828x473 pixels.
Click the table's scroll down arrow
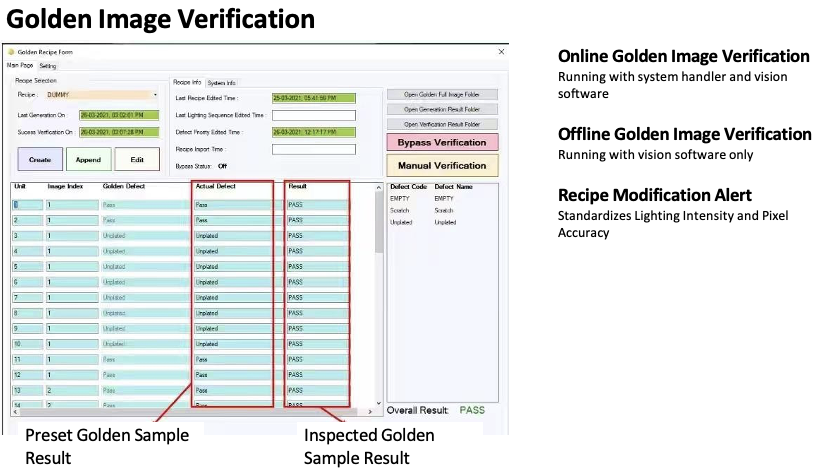tap(379, 403)
